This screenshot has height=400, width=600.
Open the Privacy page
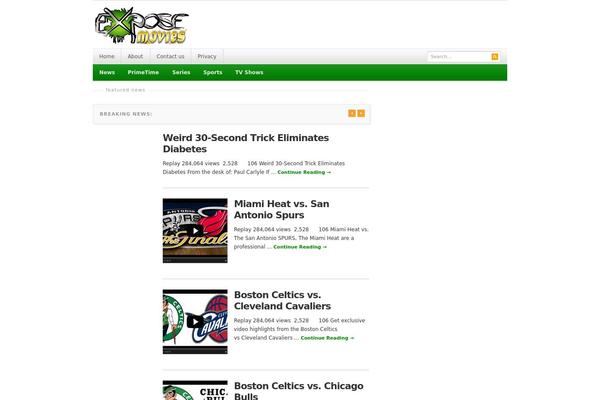pyautogui.click(x=207, y=56)
